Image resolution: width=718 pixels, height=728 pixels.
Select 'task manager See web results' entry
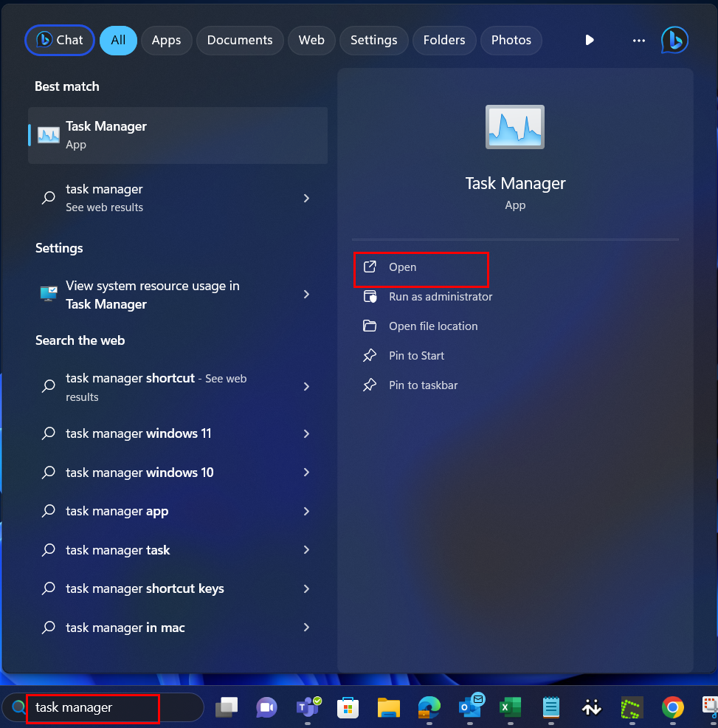pyautogui.click(x=178, y=199)
